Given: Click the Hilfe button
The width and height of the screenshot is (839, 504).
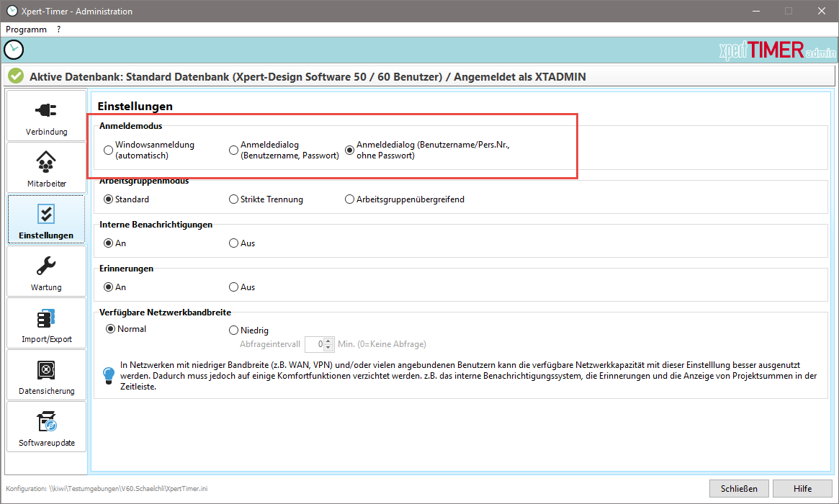Looking at the screenshot, I should coord(802,489).
